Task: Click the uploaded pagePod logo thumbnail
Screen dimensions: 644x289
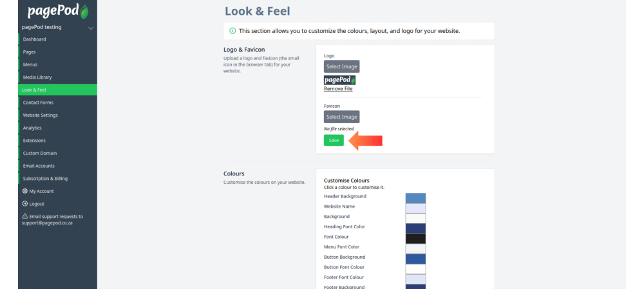Action: pyautogui.click(x=339, y=80)
